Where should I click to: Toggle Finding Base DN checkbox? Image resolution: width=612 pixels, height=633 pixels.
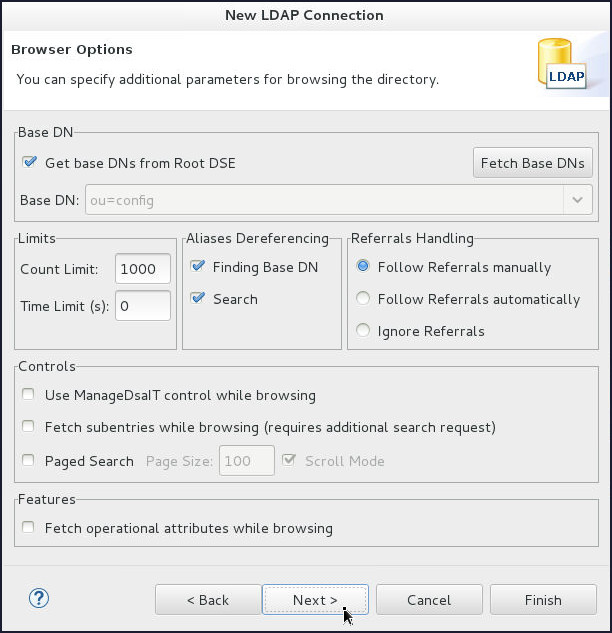(197, 267)
